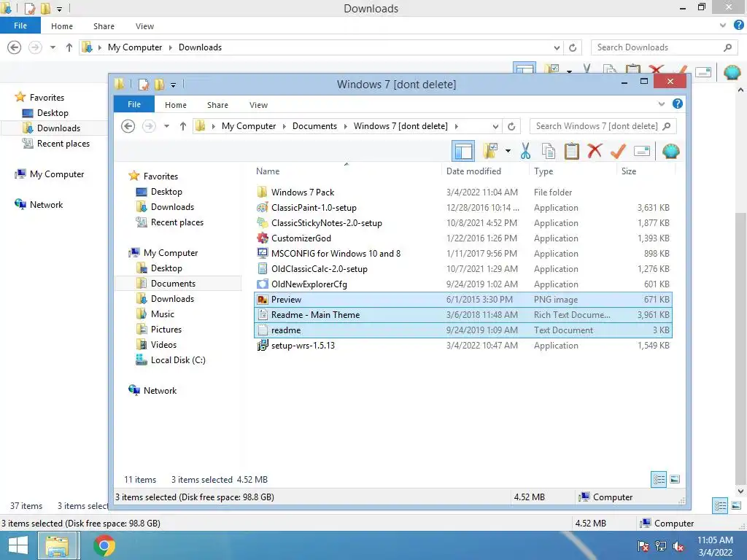The width and height of the screenshot is (747, 560).
Task: Click muted volume icon in system tray
Action: point(678,546)
